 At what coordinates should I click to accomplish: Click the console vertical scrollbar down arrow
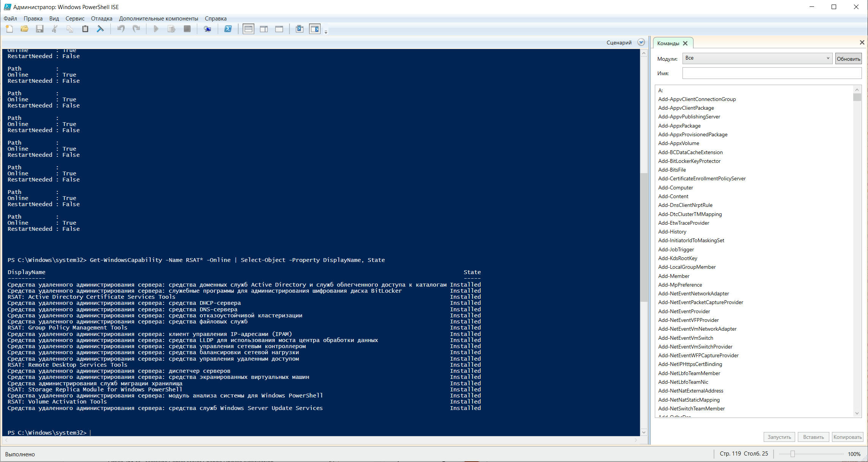(644, 432)
